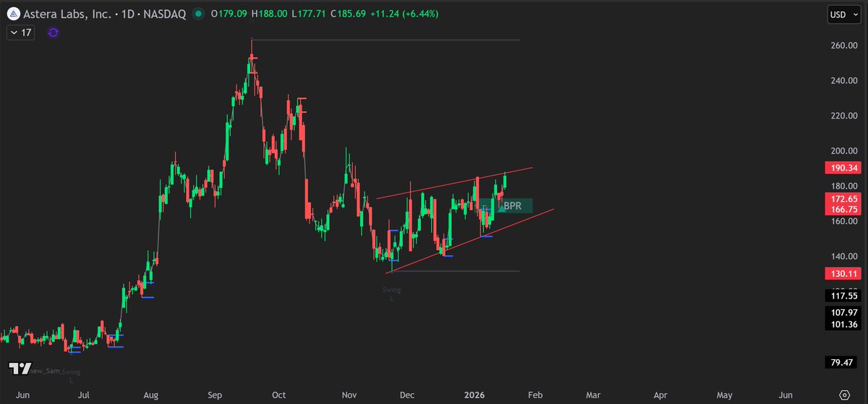Click the Astera Labs, Inc. symbol title
Viewport: 868px width, 404px height.
(68, 14)
